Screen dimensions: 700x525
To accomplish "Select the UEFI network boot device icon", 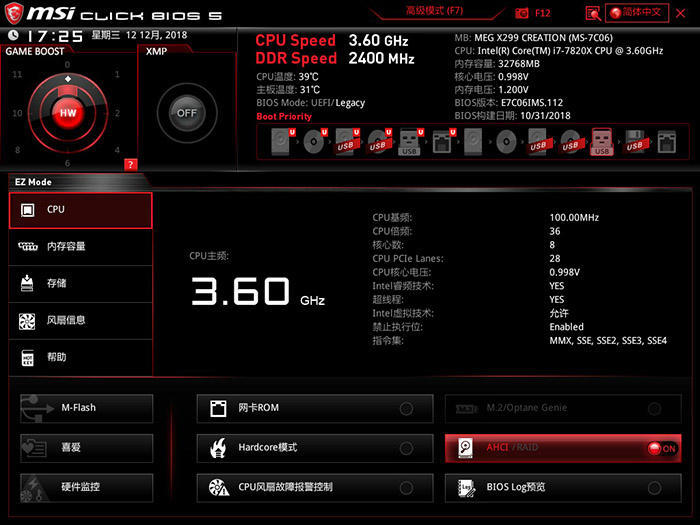I will point(443,142).
